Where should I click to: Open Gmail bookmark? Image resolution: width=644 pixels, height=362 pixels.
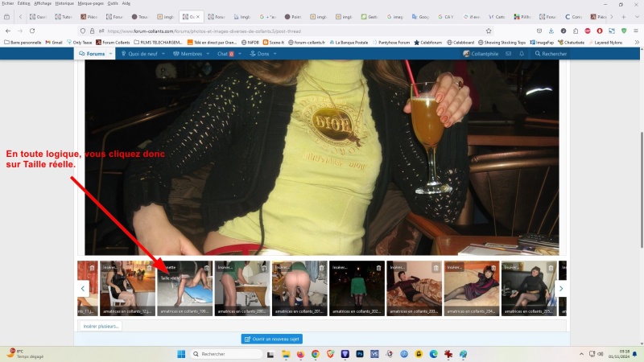(54, 43)
